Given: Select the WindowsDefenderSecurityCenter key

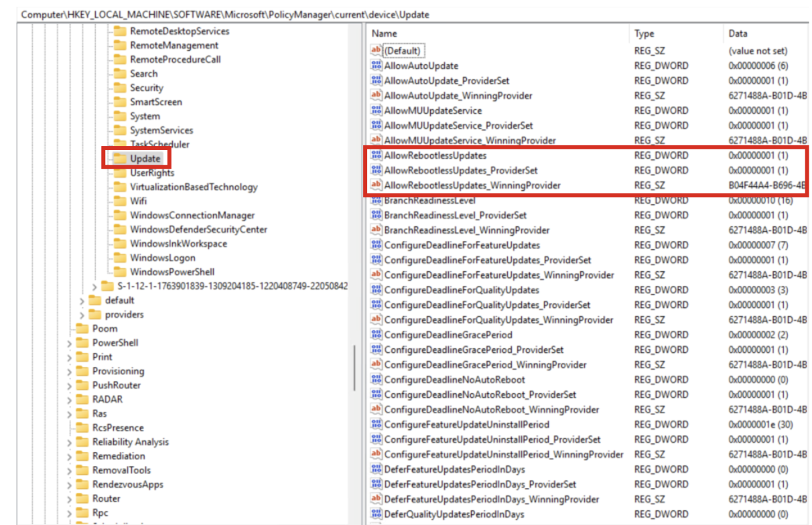Looking at the screenshot, I should pyautogui.click(x=198, y=229).
